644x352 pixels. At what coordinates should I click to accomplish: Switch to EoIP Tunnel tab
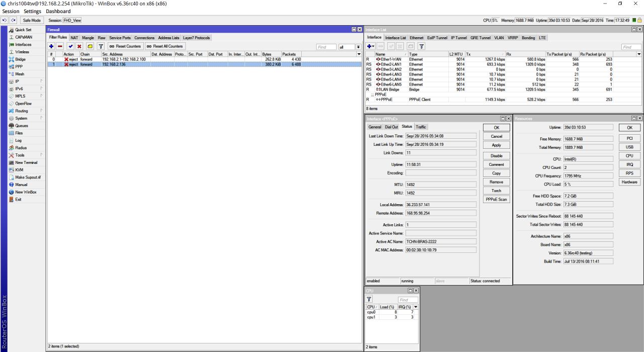coord(437,38)
